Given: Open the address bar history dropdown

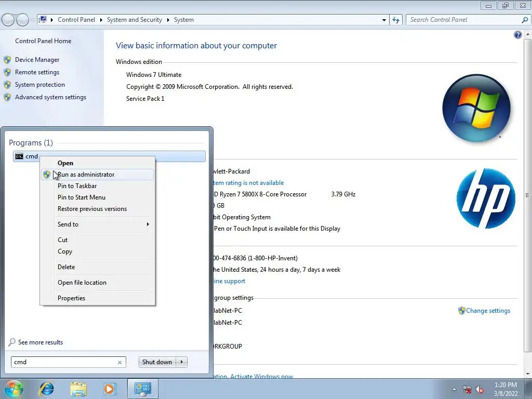Looking at the screenshot, I should point(384,20).
